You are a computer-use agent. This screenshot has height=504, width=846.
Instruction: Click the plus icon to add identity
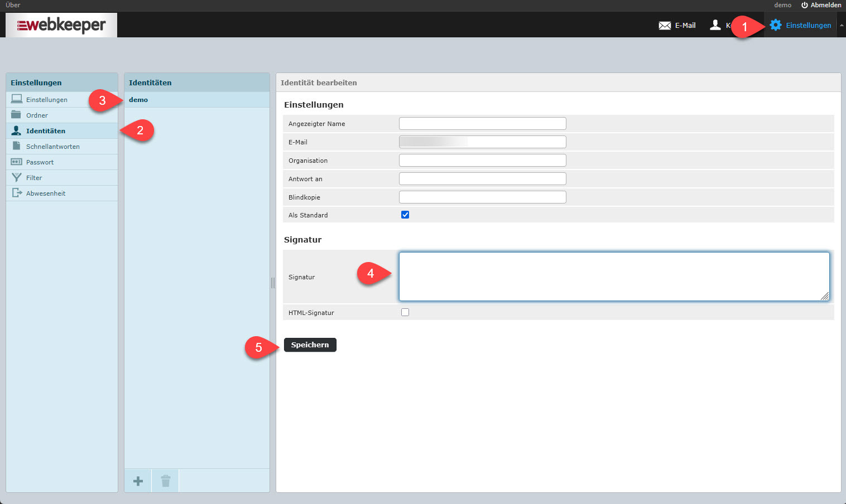138,481
